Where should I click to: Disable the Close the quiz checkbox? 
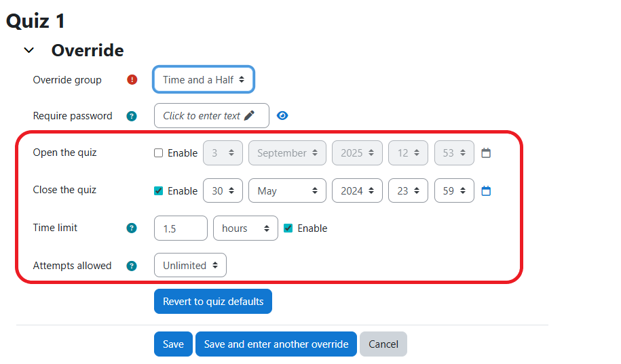pos(159,191)
